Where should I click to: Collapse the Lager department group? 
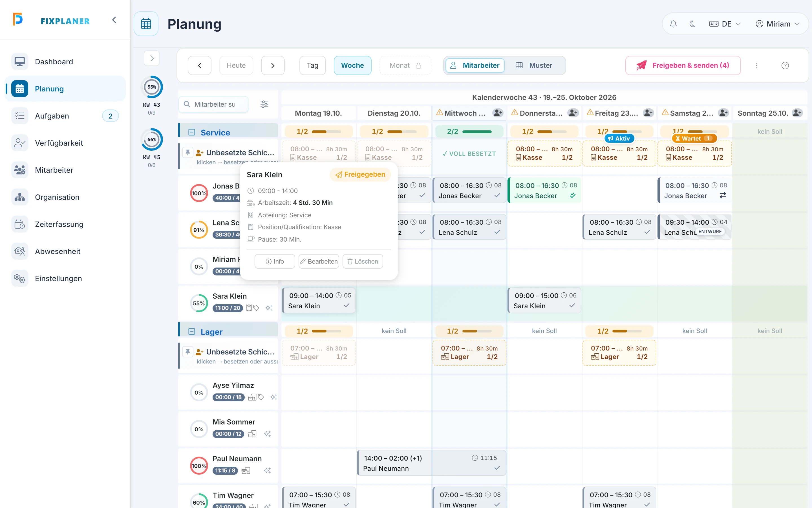(x=192, y=332)
